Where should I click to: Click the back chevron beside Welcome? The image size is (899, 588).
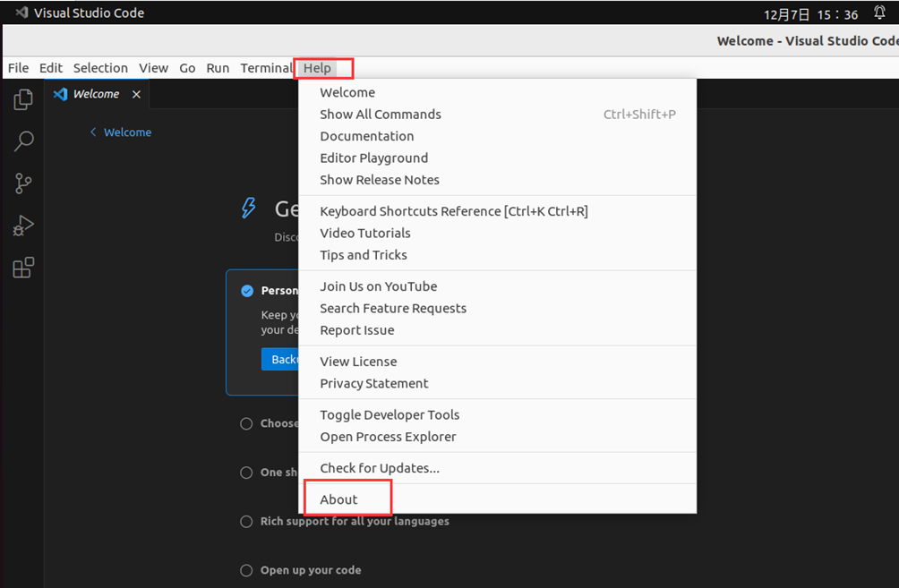coord(93,132)
